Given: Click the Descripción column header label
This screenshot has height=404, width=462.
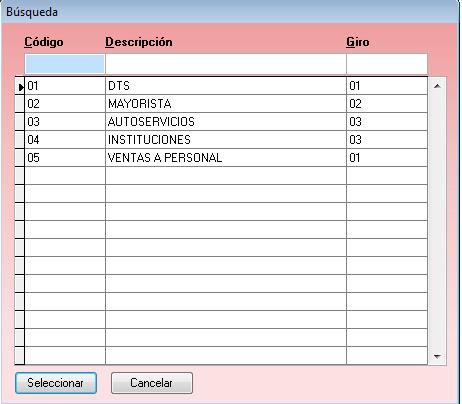Looking at the screenshot, I should coord(139,42).
